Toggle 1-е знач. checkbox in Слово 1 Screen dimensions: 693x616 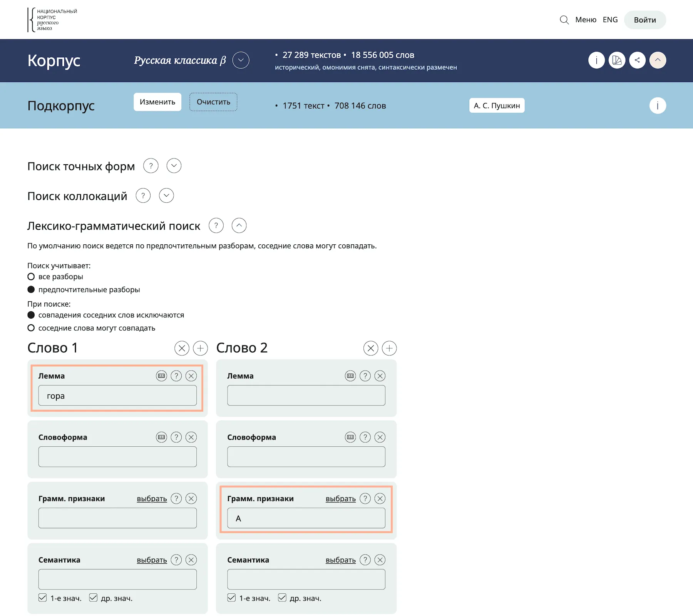pyautogui.click(x=42, y=598)
